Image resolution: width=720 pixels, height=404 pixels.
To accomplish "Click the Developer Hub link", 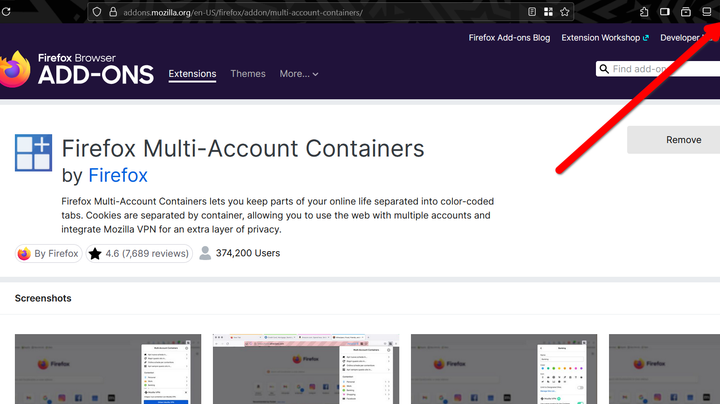I will [690, 38].
